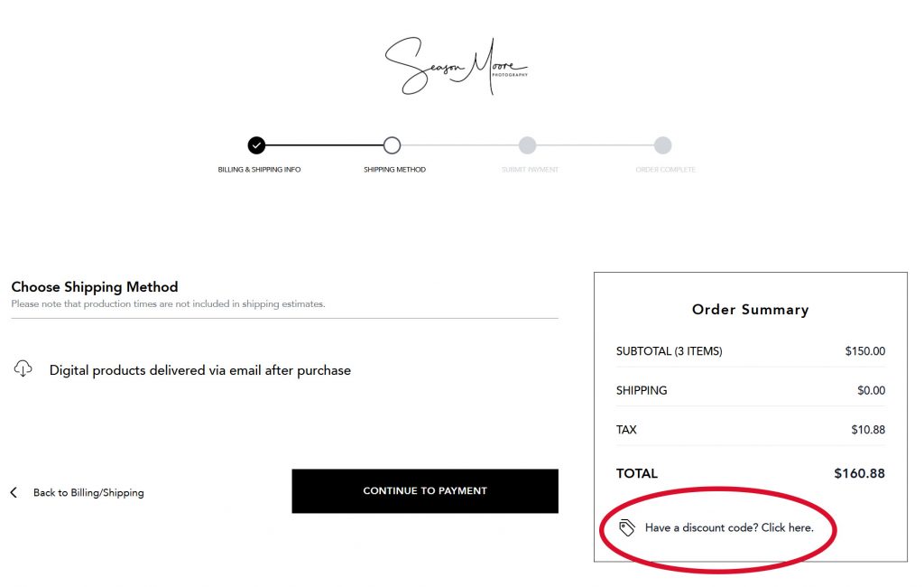Click the cloud download icon
The image size is (924, 587).
tap(23, 368)
